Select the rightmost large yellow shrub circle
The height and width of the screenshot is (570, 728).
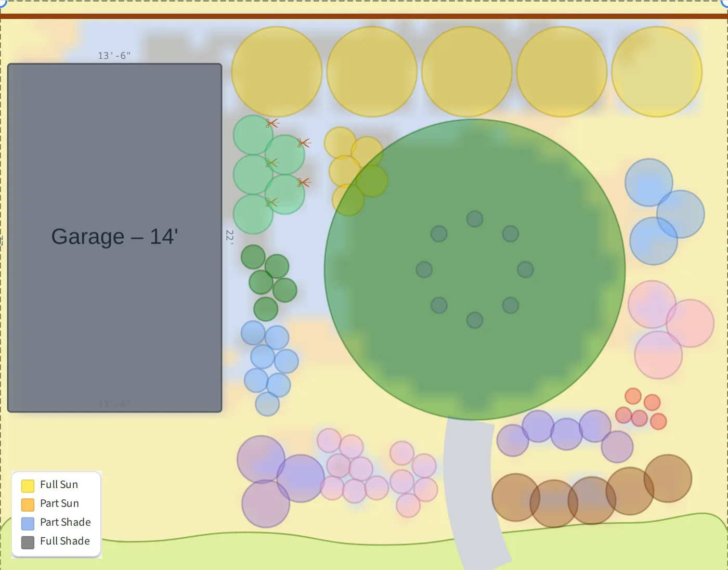click(657, 72)
